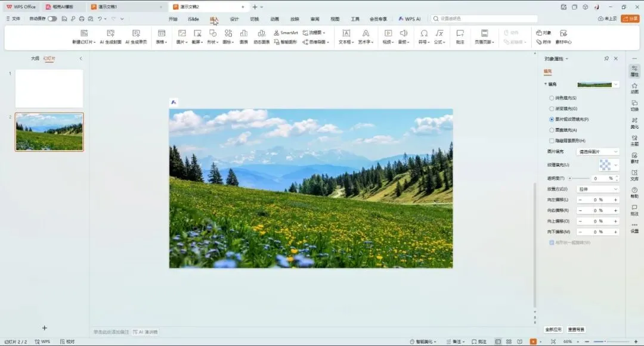Screen dimensions: 644x346
Task: Click AI generate cover (AI 生成封面) icon
Action: tap(110, 33)
